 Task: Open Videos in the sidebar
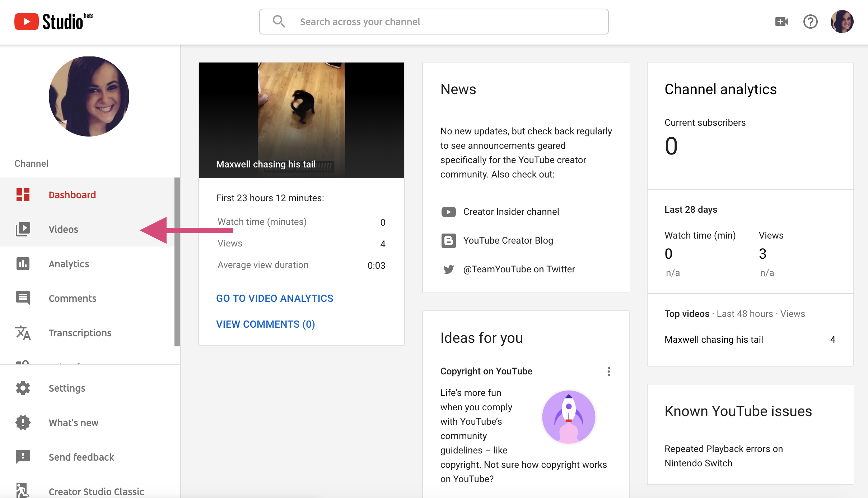point(87,229)
